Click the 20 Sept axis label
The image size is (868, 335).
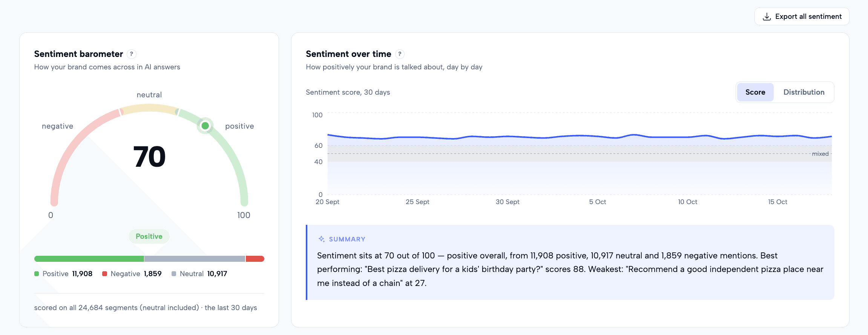coord(327,202)
